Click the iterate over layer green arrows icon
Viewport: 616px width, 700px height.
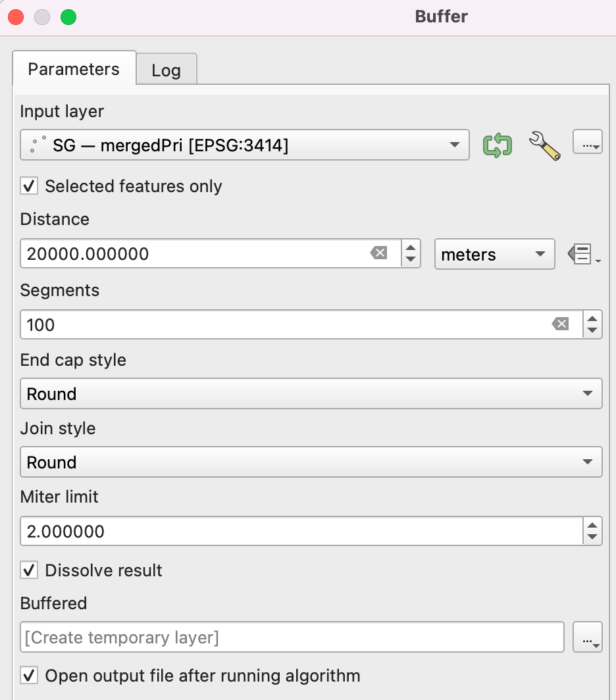(498, 145)
